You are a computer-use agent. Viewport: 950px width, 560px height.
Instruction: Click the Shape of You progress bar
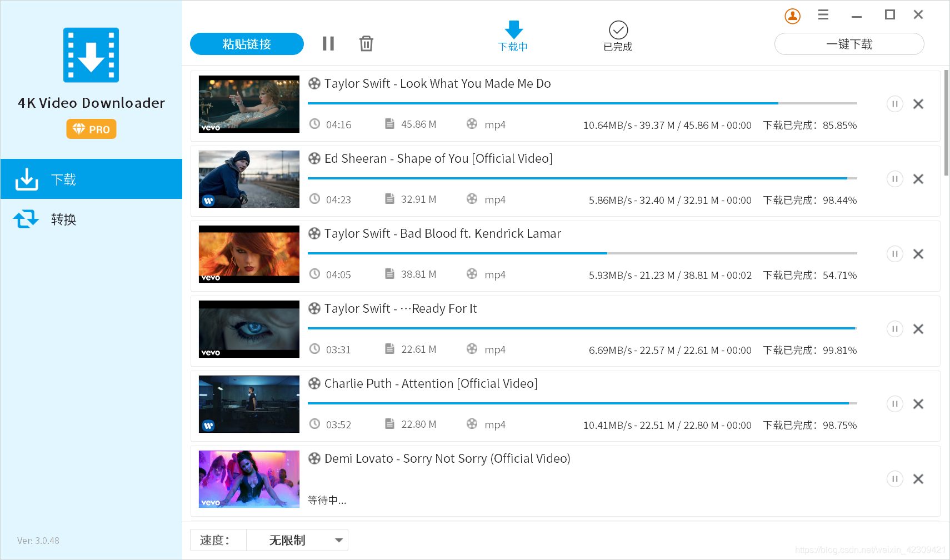click(x=582, y=178)
